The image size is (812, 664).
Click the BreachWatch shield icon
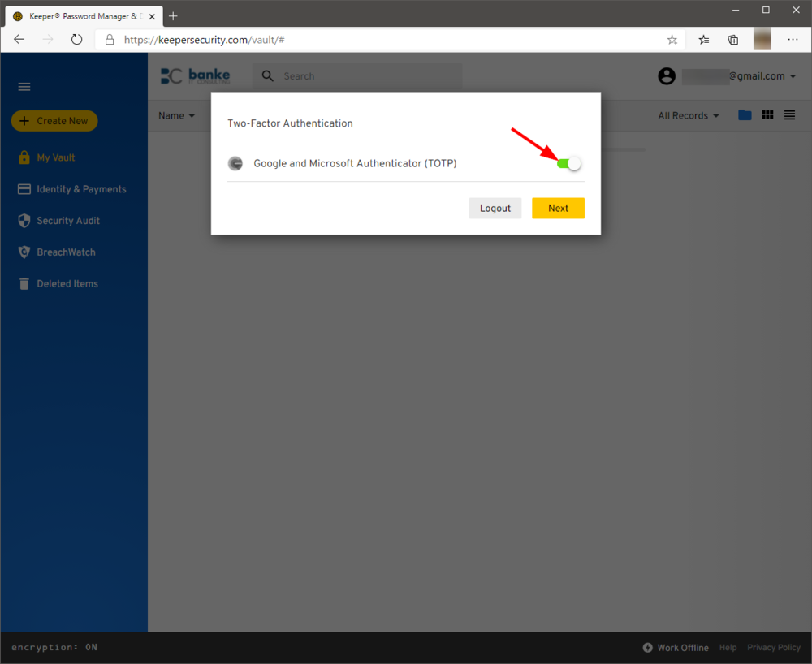[x=24, y=252]
